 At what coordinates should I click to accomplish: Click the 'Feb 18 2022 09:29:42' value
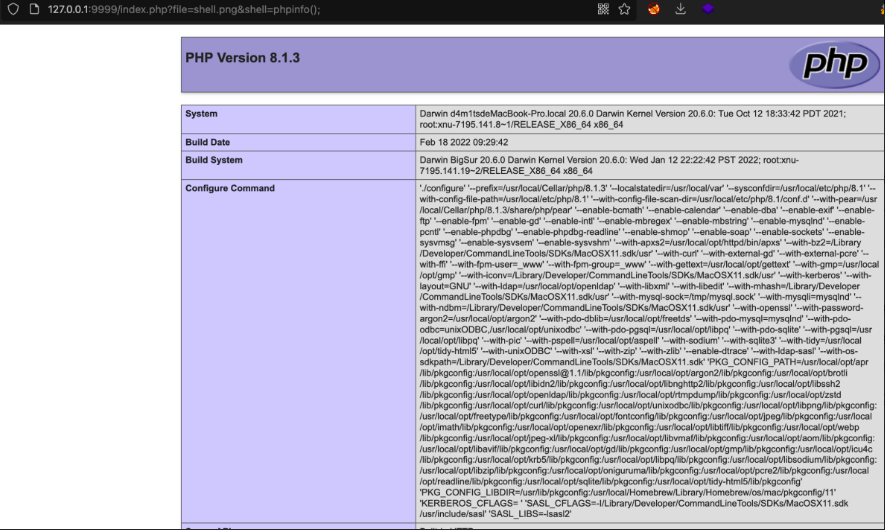(464, 142)
